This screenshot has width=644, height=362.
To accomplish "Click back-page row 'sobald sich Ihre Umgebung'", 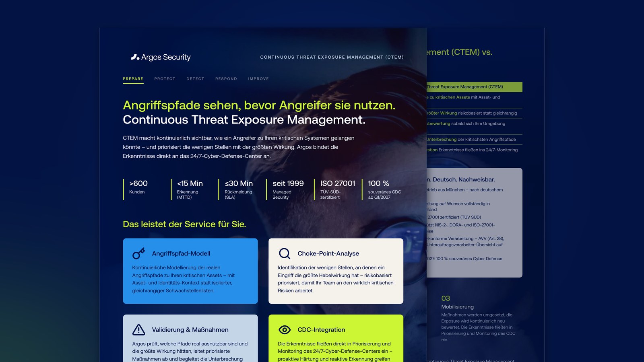I will (x=466, y=123).
